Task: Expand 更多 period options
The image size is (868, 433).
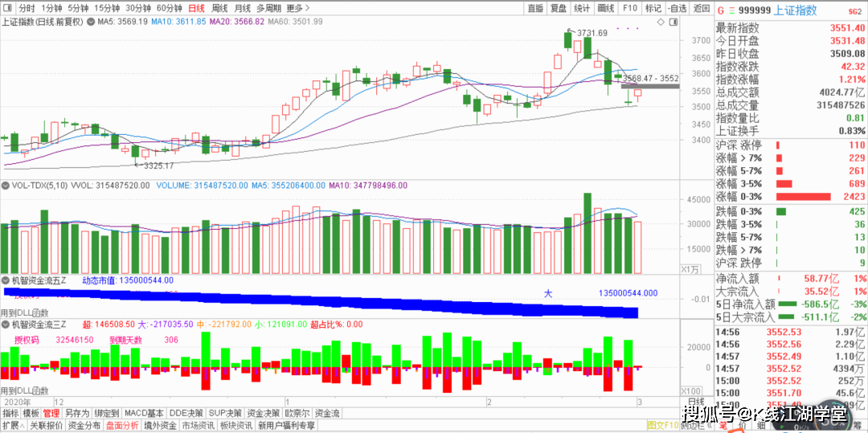Action: [299, 8]
